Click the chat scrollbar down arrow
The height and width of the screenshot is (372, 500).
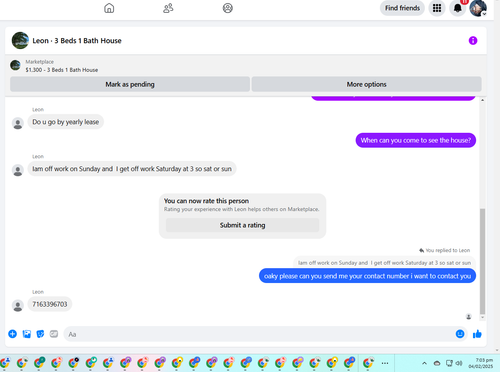tap(482, 318)
